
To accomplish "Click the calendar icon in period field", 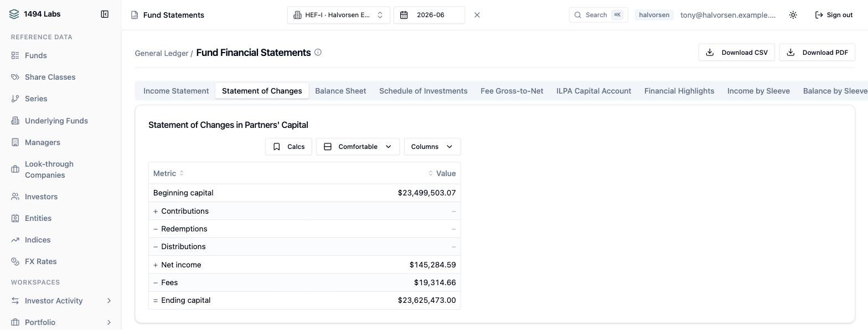I will [404, 15].
